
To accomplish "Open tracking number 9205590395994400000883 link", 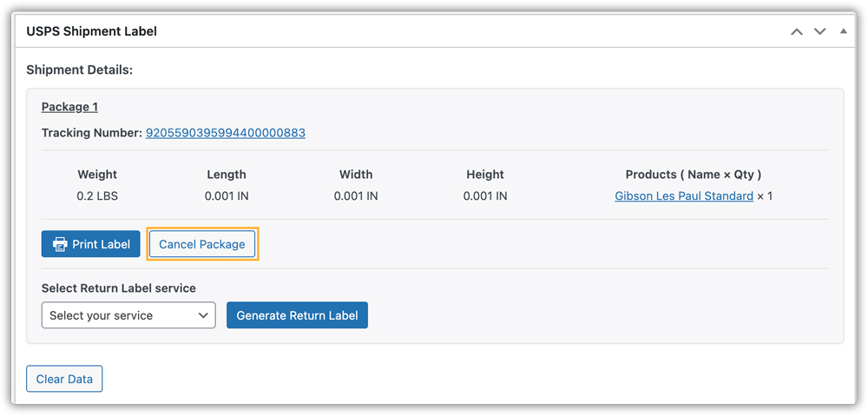I will click(225, 133).
